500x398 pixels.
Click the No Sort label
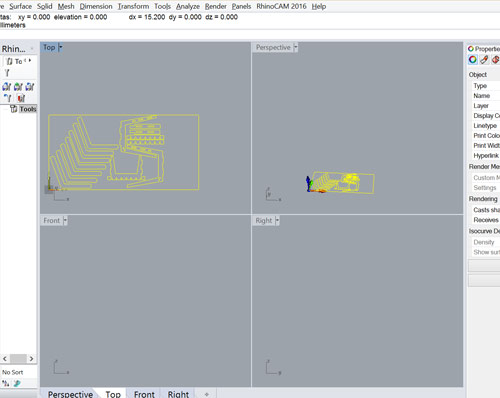[13, 372]
